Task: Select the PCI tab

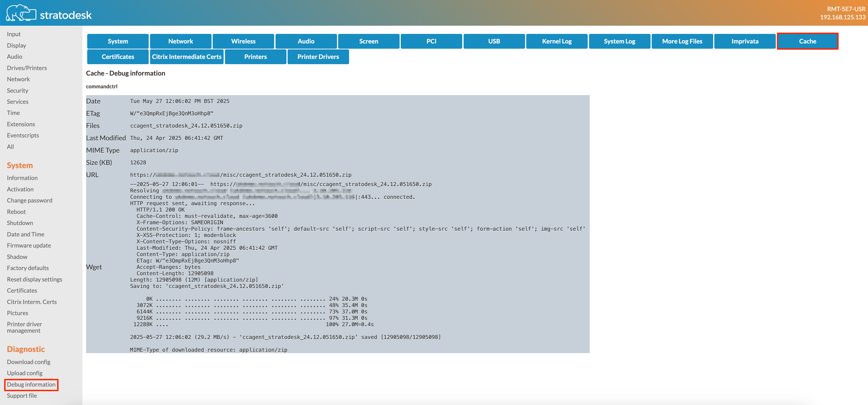Action: pyautogui.click(x=431, y=41)
